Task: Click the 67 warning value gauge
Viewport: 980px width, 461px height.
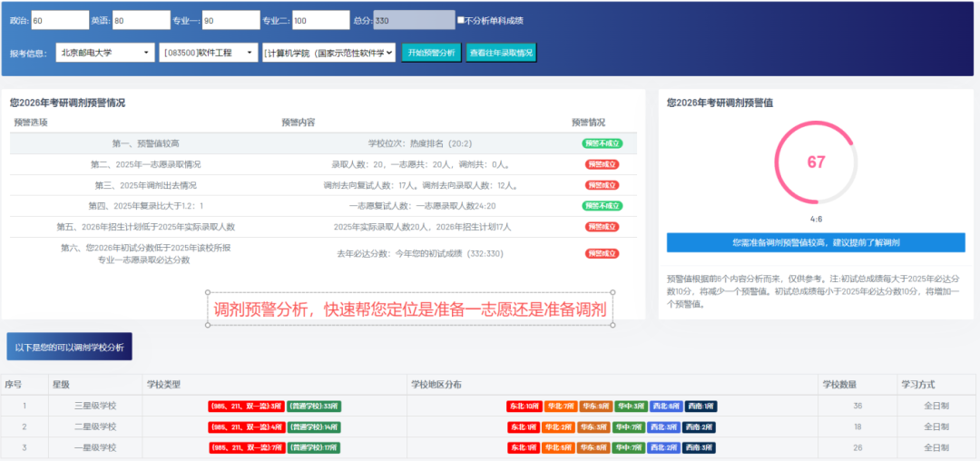Action: (816, 162)
